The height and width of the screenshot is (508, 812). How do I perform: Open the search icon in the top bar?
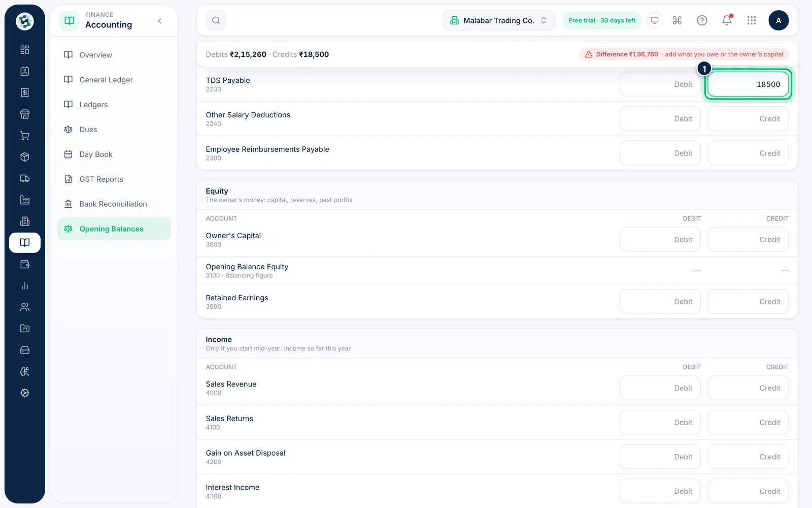click(x=216, y=20)
